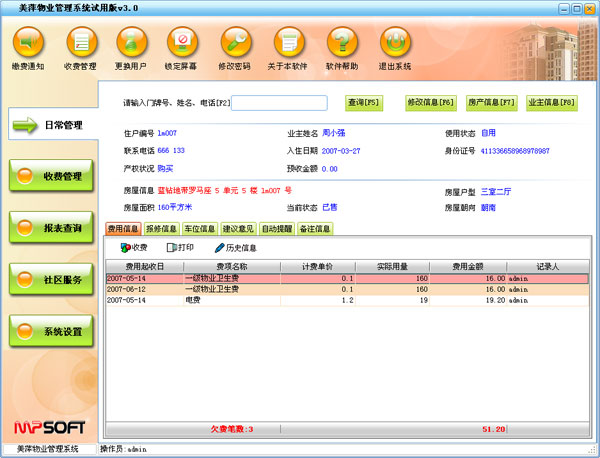Click the 收费 charge button in the fee toolbar
The width and height of the screenshot is (600, 458).
click(x=134, y=247)
